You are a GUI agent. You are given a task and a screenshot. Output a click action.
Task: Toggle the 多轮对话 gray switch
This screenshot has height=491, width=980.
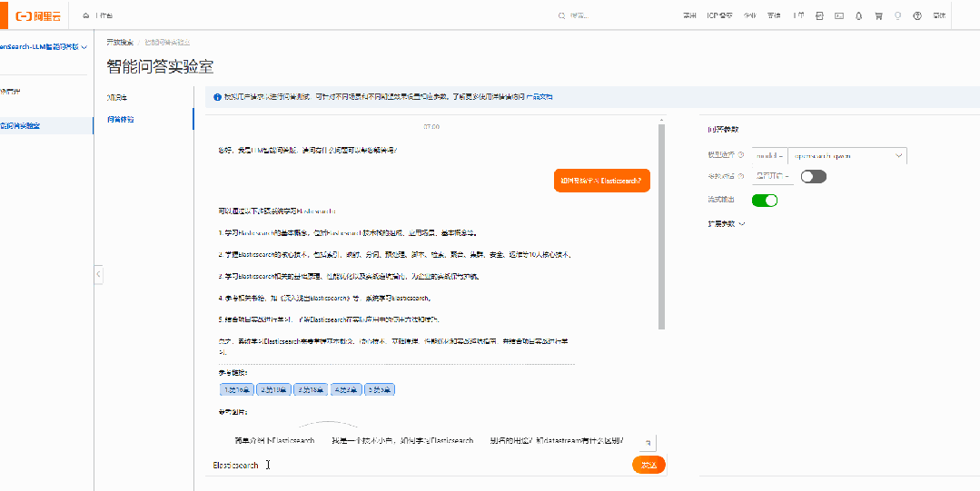pyautogui.click(x=814, y=177)
